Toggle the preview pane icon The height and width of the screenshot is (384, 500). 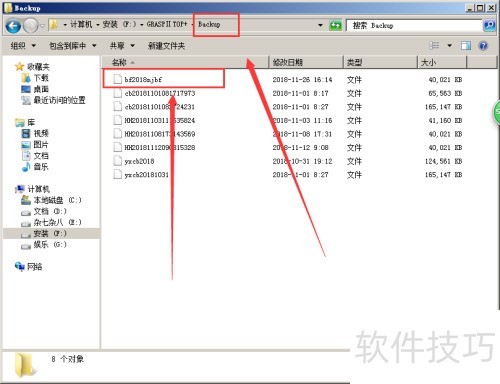pos(466,45)
